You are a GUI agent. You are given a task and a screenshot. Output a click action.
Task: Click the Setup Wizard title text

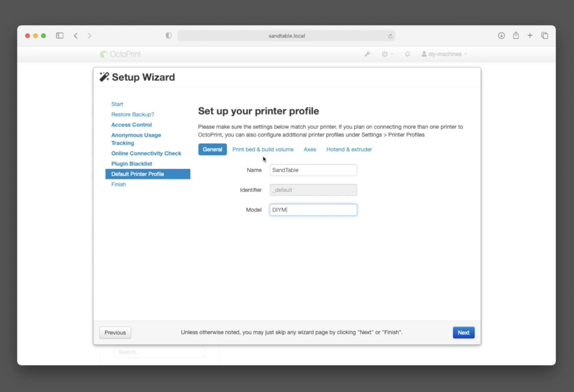[143, 77]
